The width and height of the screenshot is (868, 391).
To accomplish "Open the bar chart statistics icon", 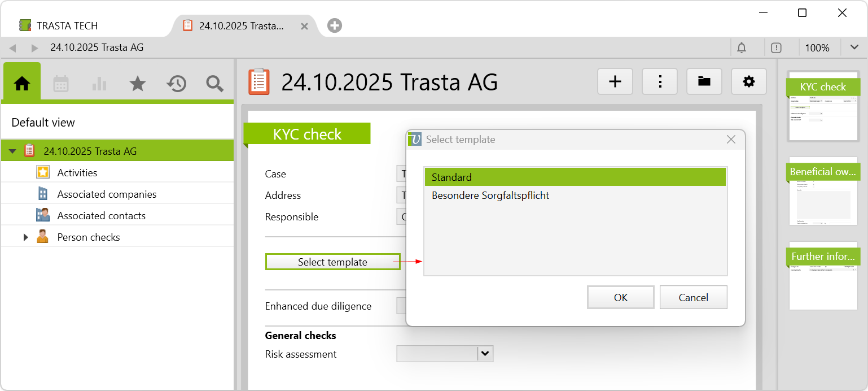I will pyautogui.click(x=99, y=84).
